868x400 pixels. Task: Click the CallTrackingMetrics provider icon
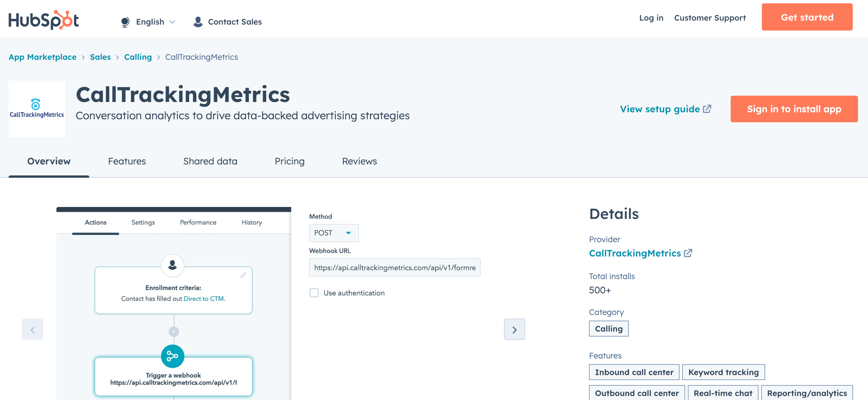click(688, 253)
